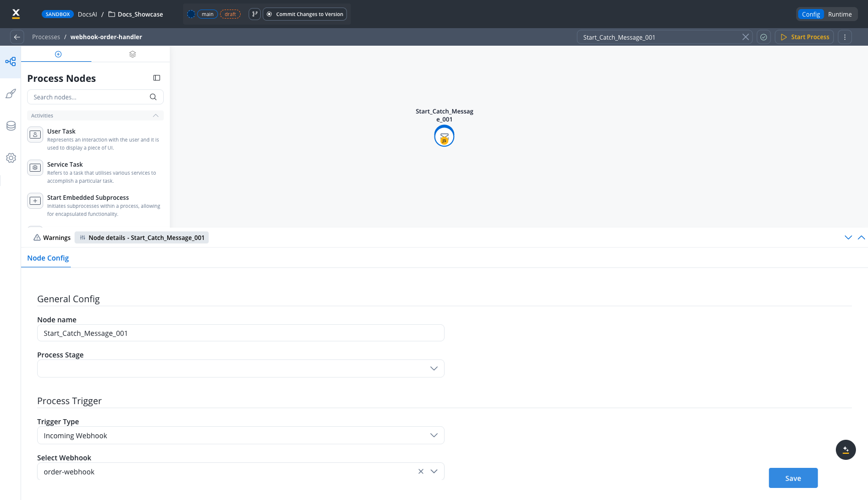868x500 pixels.
Task: Open the layers tab in the nodes panel
Action: click(133, 54)
